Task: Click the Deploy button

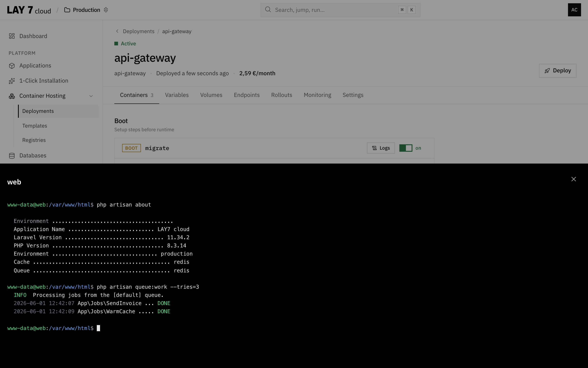Action: point(557,71)
